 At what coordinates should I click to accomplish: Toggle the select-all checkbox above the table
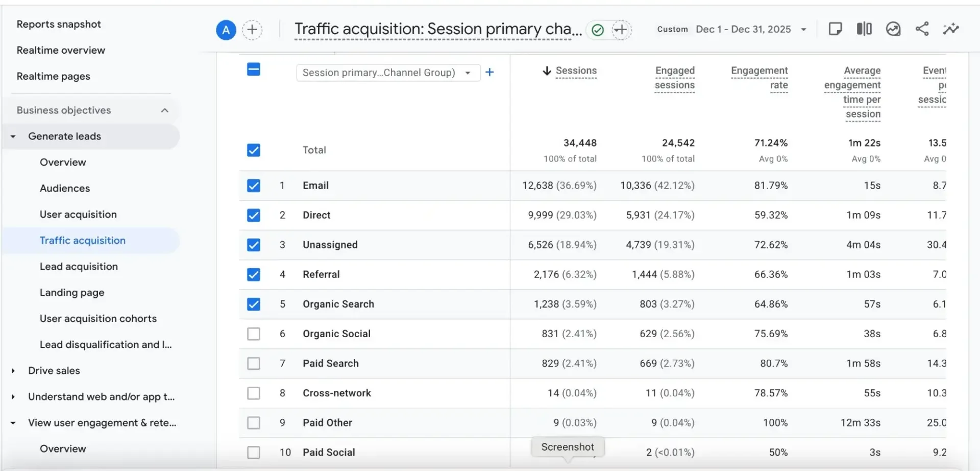tap(254, 69)
